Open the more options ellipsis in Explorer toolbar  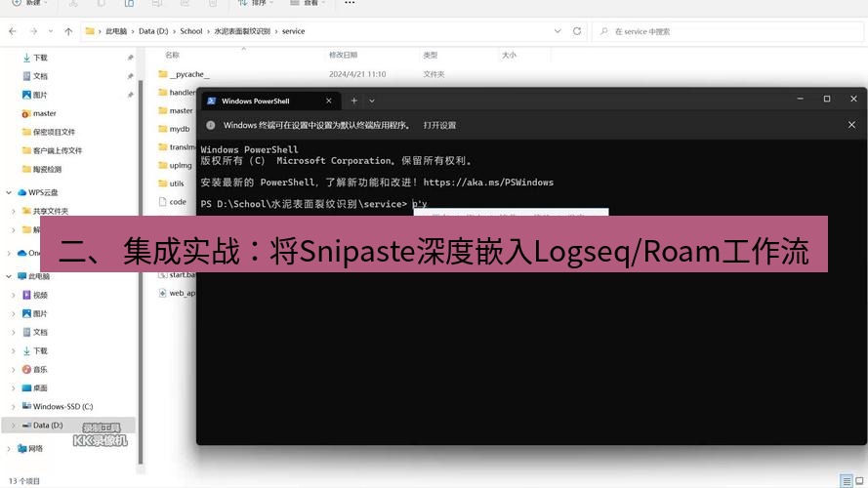pyautogui.click(x=350, y=3)
